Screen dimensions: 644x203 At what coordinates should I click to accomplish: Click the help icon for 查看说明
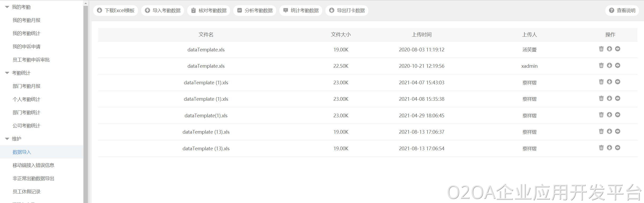612,10
